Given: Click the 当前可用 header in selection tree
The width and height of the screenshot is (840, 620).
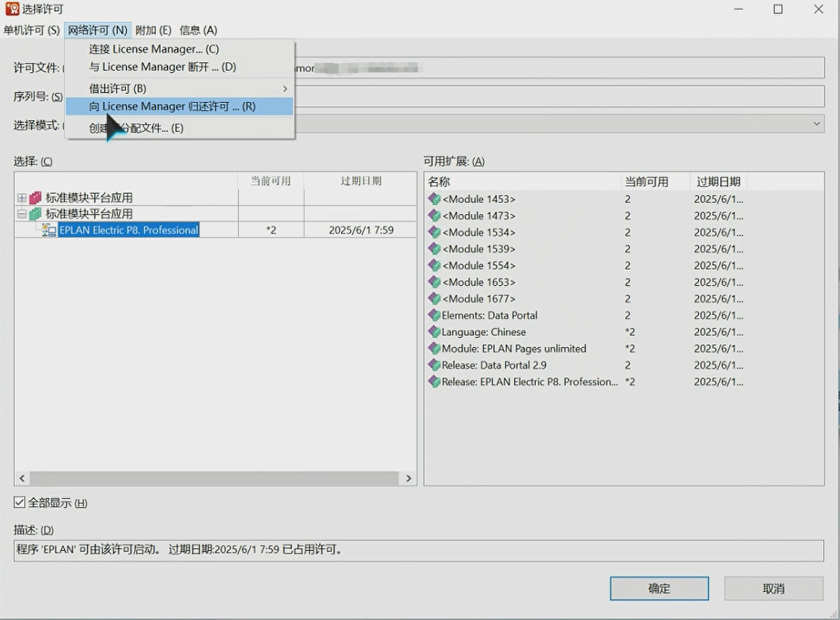Looking at the screenshot, I should point(271,181).
